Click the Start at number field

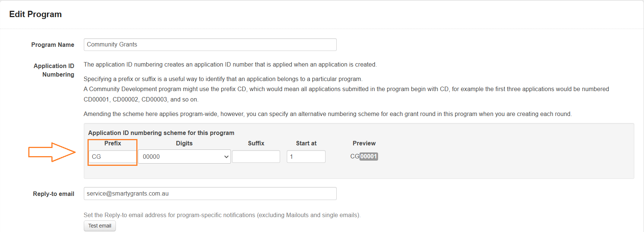click(x=306, y=157)
